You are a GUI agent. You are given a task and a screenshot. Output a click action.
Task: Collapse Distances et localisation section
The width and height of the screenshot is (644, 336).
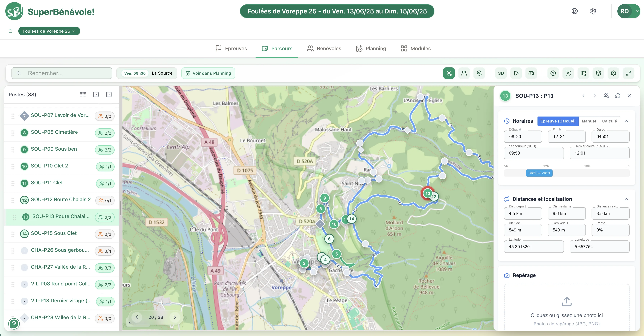click(x=626, y=199)
